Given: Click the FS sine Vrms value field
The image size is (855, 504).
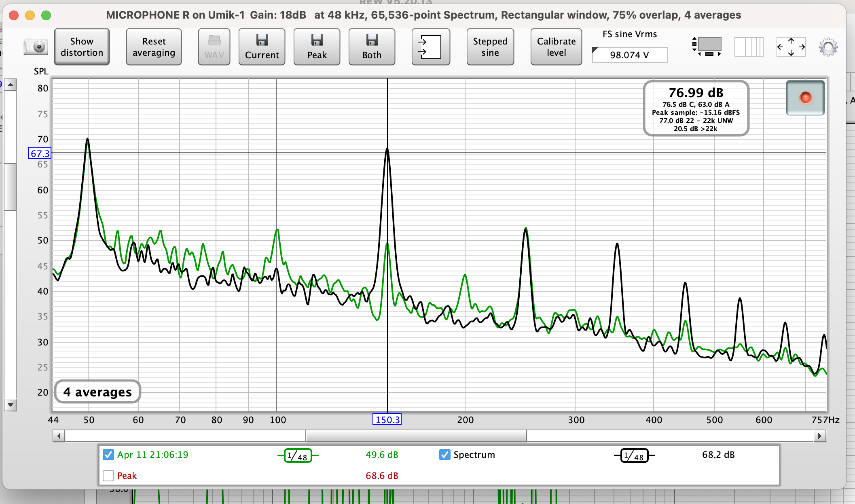Looking at the screenshot, I should pyautogui.click(x=630, y=55).
